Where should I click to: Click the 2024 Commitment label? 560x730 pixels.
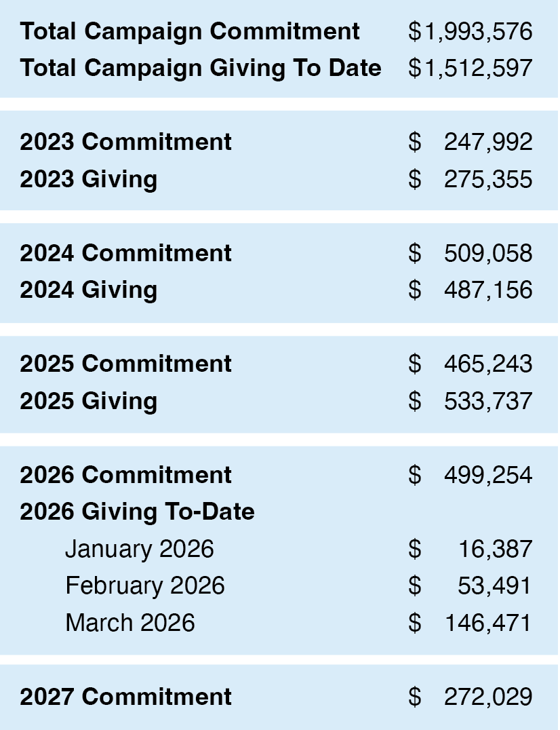125,253
